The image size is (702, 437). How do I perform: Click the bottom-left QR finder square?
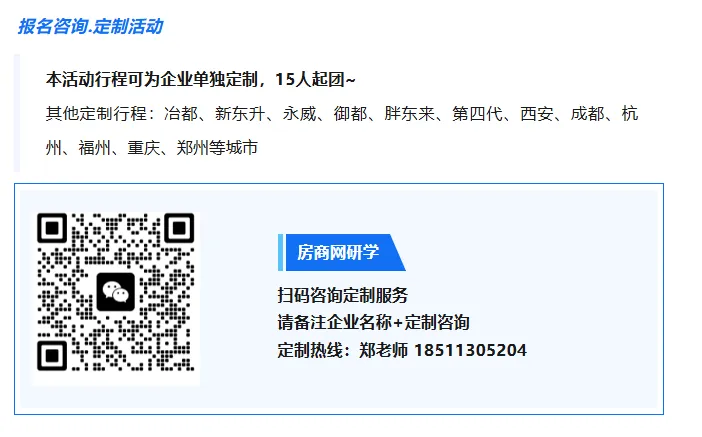point(52,356)
